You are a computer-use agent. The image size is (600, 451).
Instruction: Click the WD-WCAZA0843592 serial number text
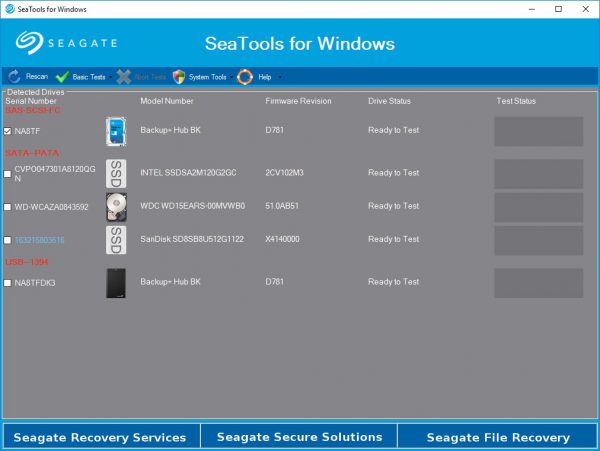[x=51, y=207]
